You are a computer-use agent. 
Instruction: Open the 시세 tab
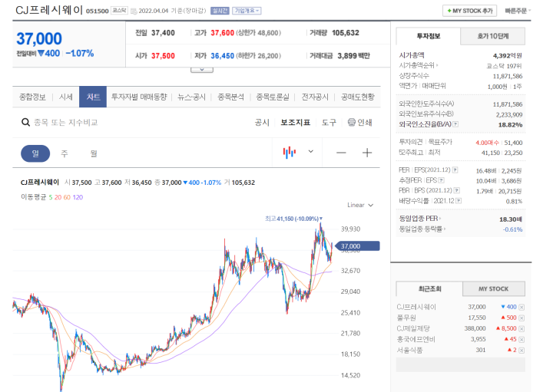click(65, 97)
